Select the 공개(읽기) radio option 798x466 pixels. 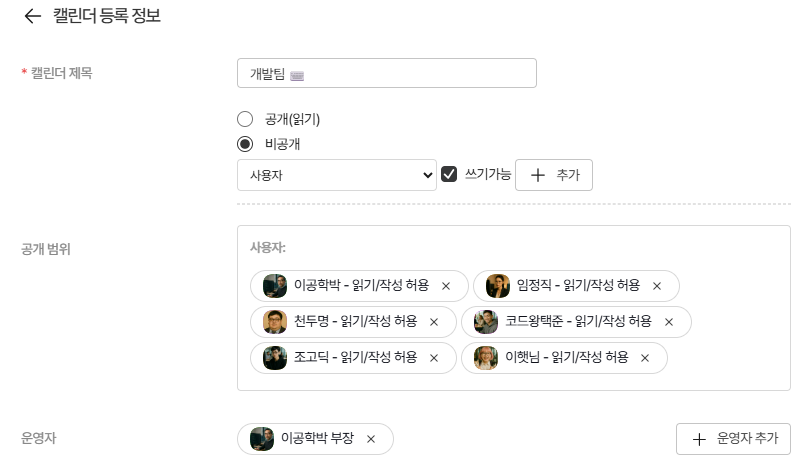click(x=245, y=119)
